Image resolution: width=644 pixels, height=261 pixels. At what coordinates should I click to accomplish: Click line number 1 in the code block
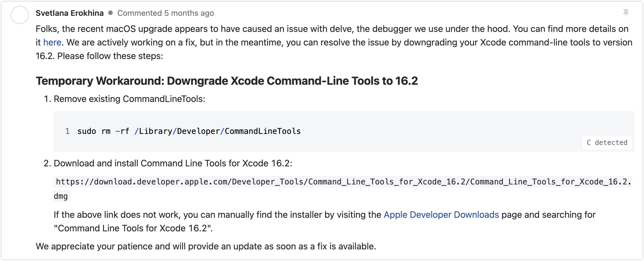pyautogui.click(x=67, y=131)
